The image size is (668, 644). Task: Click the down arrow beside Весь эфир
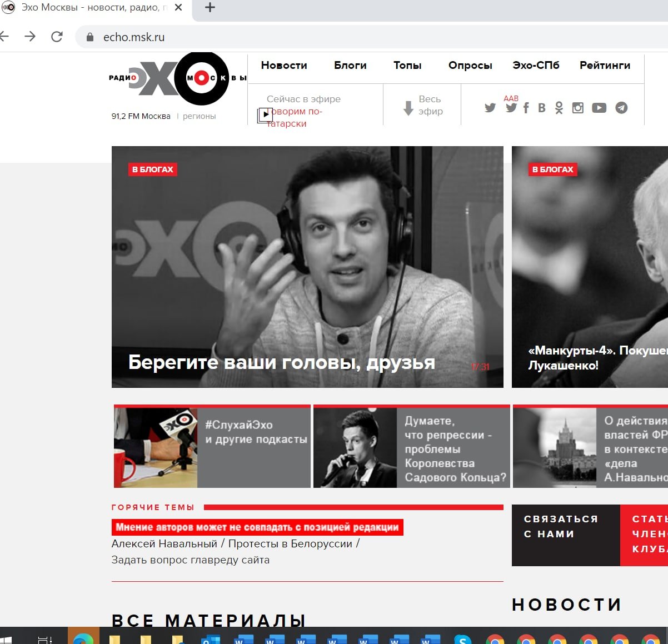click(408, 108)
